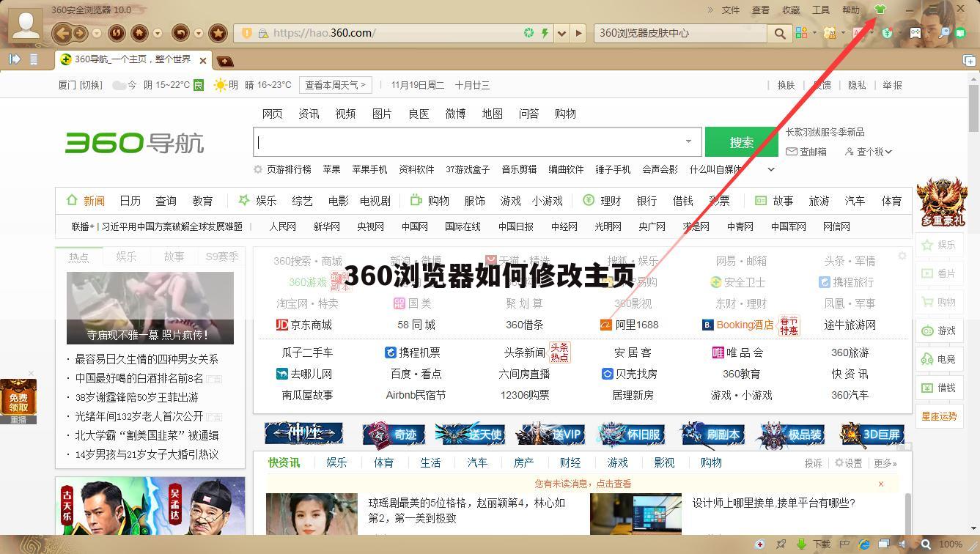Screen dimensions: 980x554
Task: Open the 收藏 menu
Action: [791, 10]
